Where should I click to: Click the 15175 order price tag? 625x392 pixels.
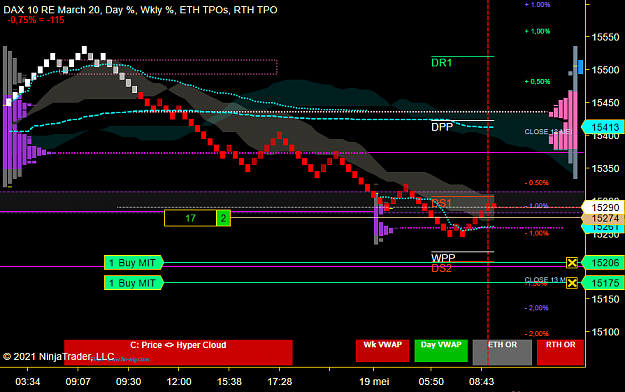(x=603, y=283)
